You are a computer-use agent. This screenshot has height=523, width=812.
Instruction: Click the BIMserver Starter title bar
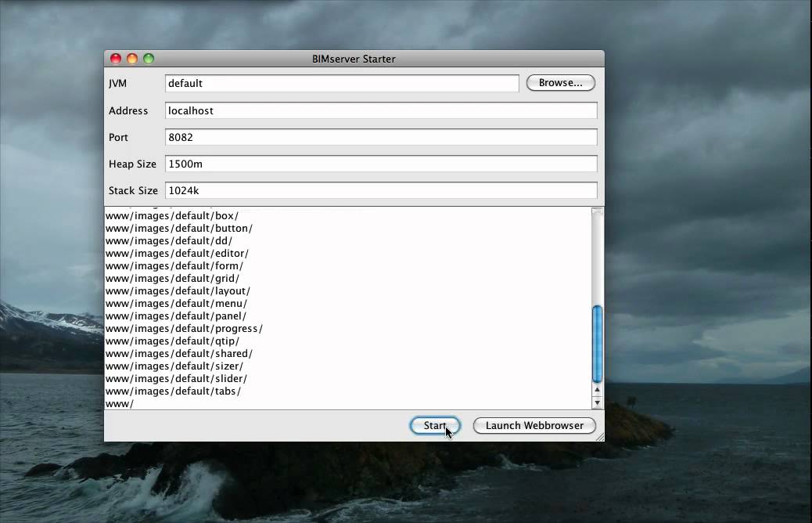[x=354, y=59]
